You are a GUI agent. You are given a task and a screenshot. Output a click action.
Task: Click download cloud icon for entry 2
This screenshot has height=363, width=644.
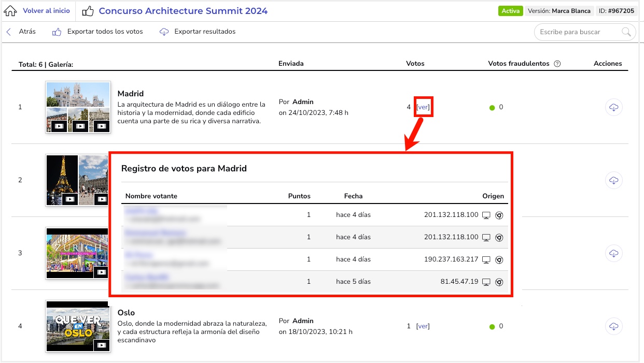613,180
